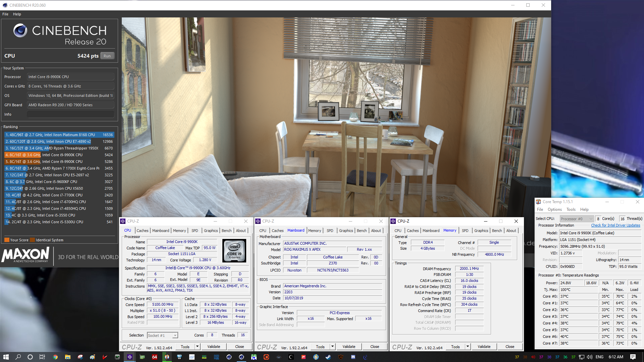Click the Info input field in Cinebench
Image resolution: width=644 pixels, height=362 pixels.
(x=70, y=114)
